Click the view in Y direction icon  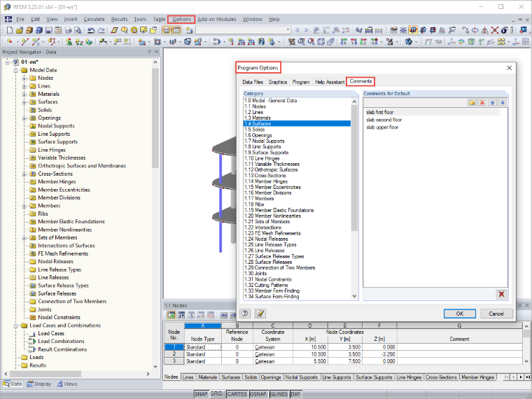pyautogui.click(x=354, y=42)
